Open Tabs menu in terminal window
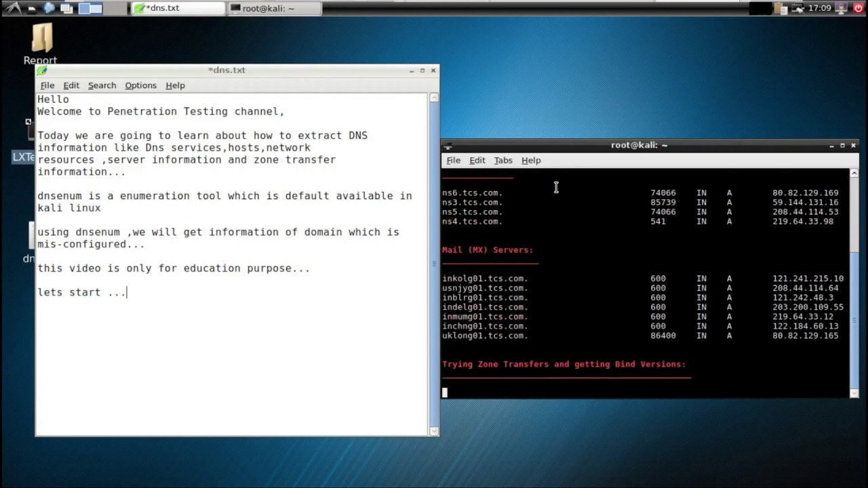868x488 pixels. point(502,161)
